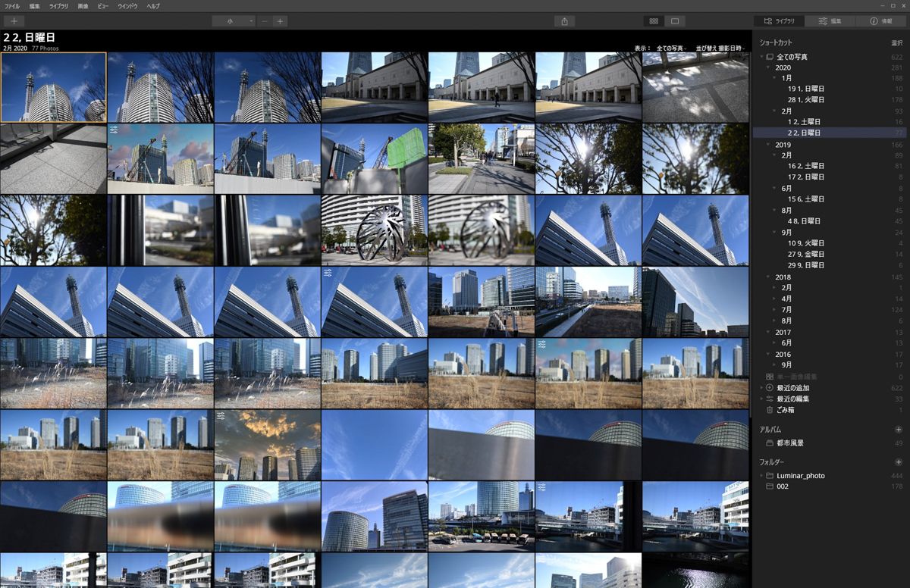Viewport: 910px width, 588px height.
Task: Open the 編集 panel tab
Action: [830, 21]
